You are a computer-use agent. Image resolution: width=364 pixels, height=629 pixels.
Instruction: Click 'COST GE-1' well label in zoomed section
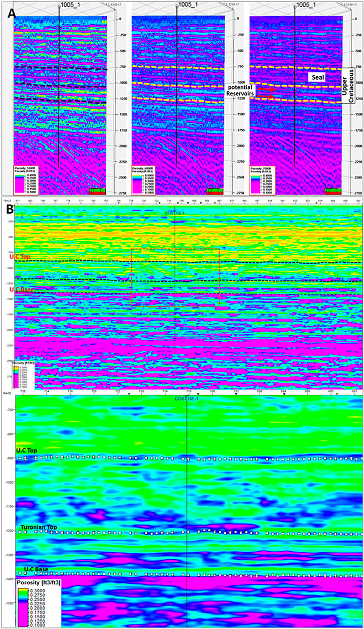187,399
